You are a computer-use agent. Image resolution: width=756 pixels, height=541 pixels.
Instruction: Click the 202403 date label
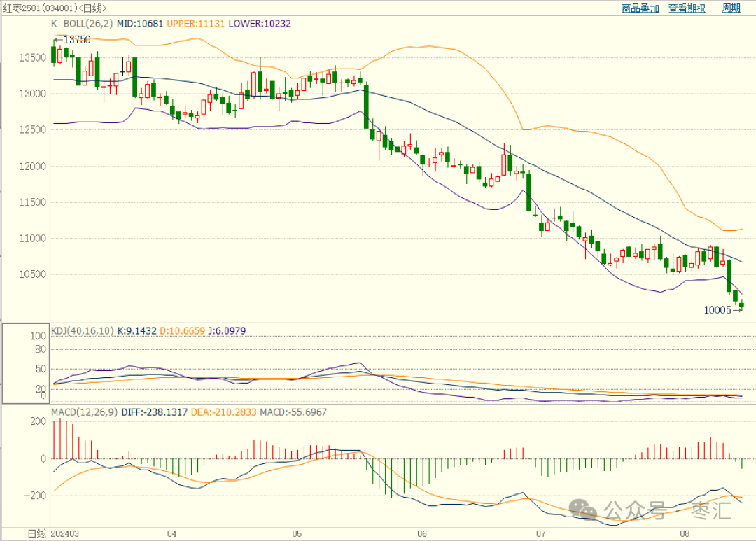[65, 534]
